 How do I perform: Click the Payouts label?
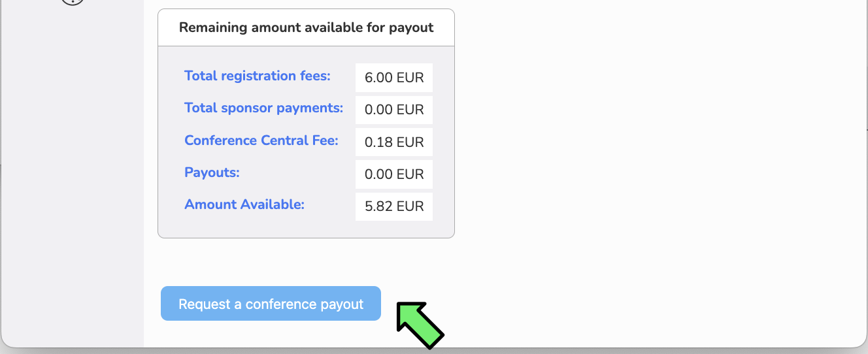[x=212, y=172]
